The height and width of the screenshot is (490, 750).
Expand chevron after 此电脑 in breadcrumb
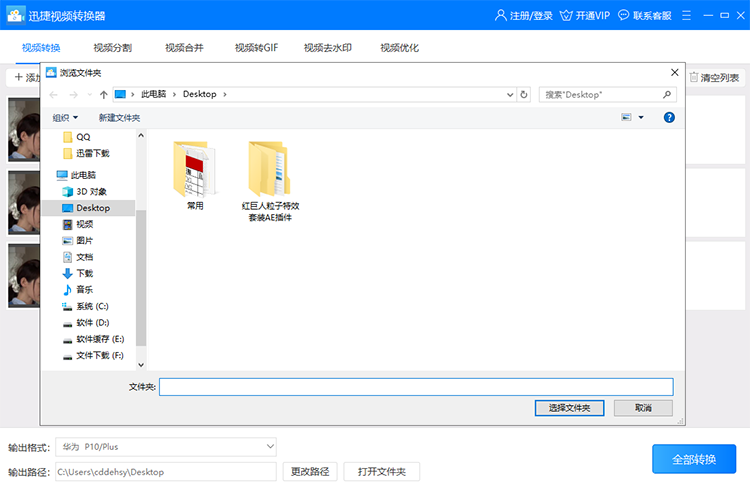174,94
